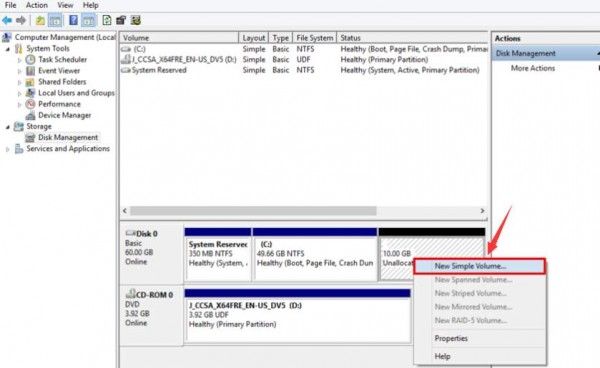Click the horizontal scrollbar right arrow
Viewport: 600px width, 368px height.
click(x=482, y=211)
